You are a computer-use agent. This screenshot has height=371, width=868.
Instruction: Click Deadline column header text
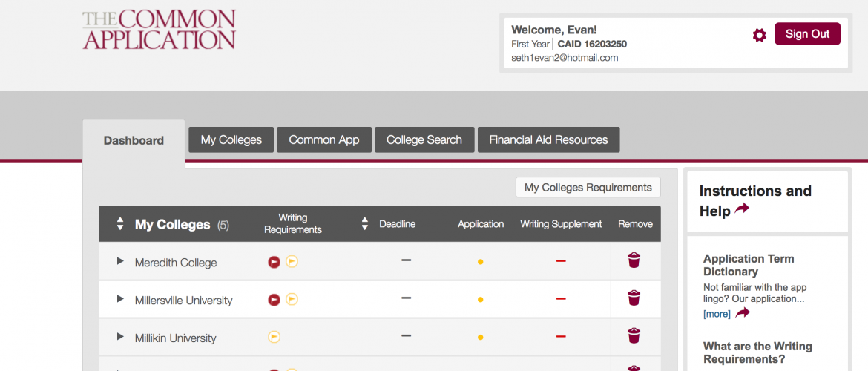(397, 223)
